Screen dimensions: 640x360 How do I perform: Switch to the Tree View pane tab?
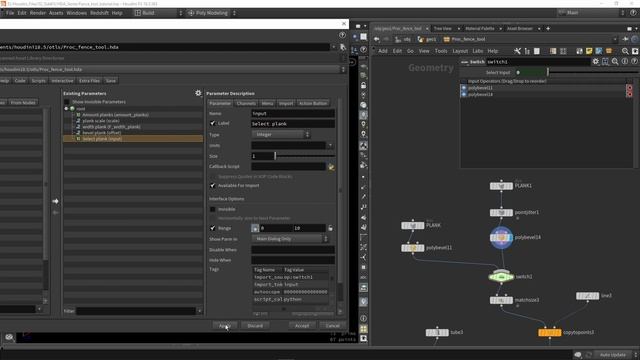click(x=443, y=29)
